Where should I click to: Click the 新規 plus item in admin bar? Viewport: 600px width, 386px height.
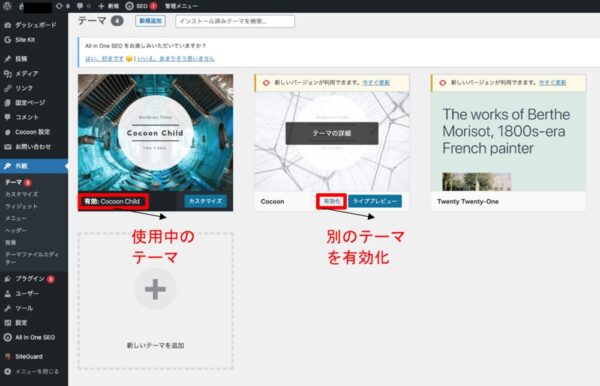tap(109, 6)
